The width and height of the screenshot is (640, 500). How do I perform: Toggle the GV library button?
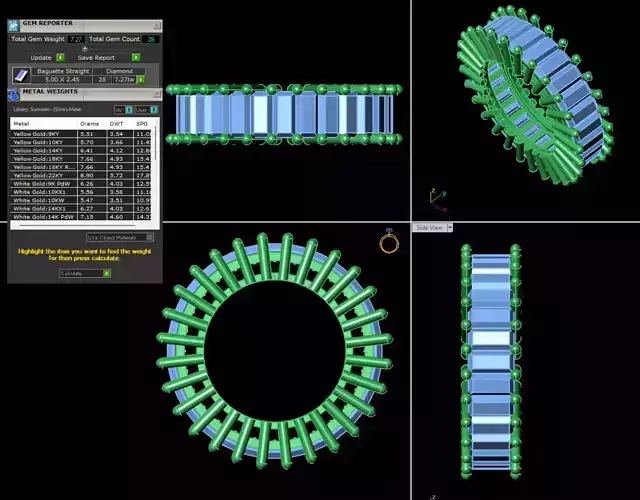[123, 110]
